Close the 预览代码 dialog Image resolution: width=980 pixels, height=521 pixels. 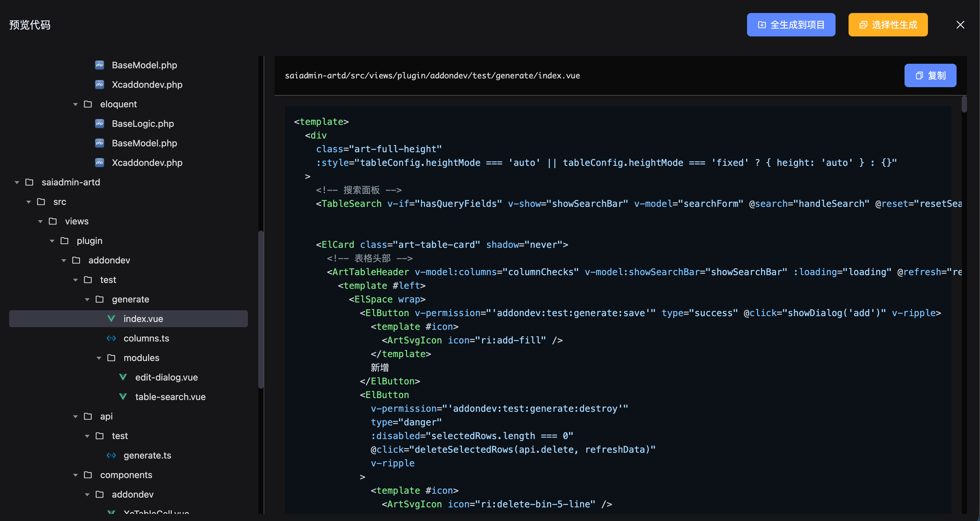(960, 25)
